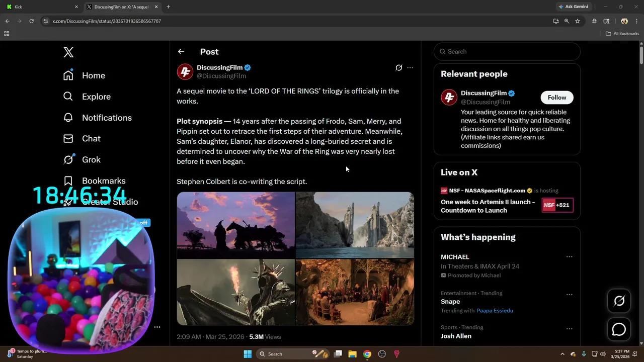Open floating Grok button
Viewport: 644px width, 362px height.
coord(619,301)
